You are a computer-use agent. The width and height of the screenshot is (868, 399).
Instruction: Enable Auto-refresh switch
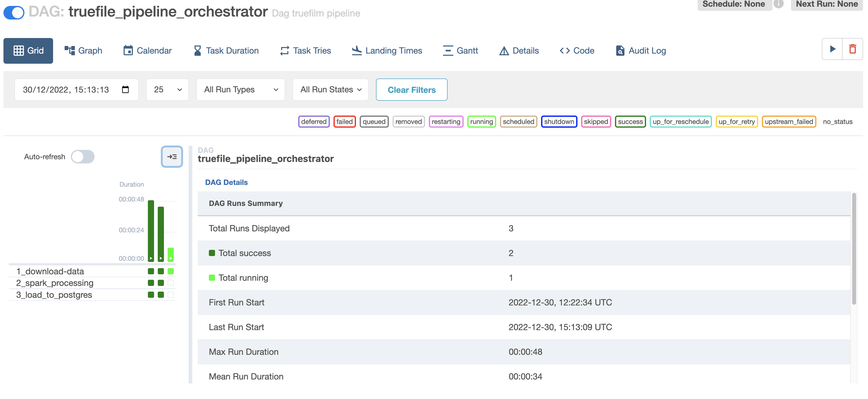point(82,157)
